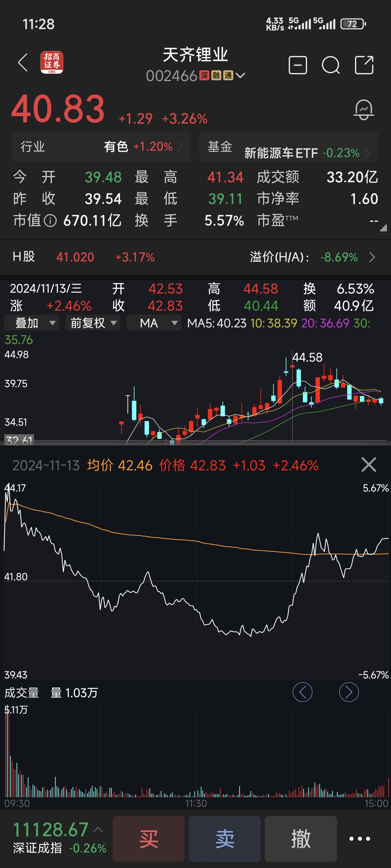Tap the 市值 info circle icon
Screen dimensions: 391x868
coord(50,221)
